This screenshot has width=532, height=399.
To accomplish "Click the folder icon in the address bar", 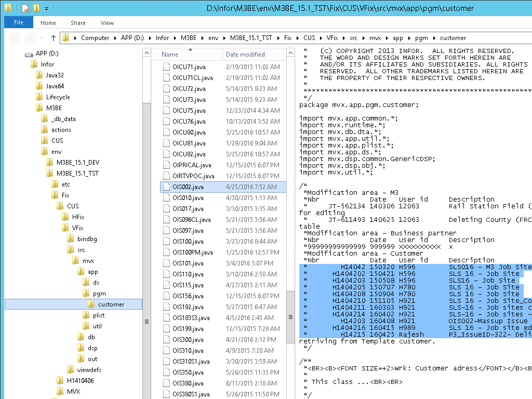I will point(66,38).
